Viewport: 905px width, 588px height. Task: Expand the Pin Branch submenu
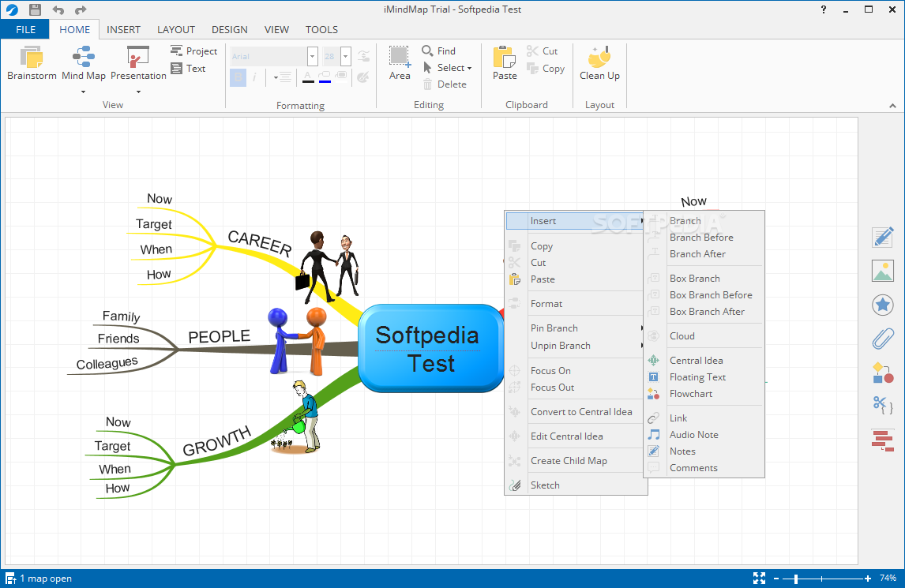point(576,328)
